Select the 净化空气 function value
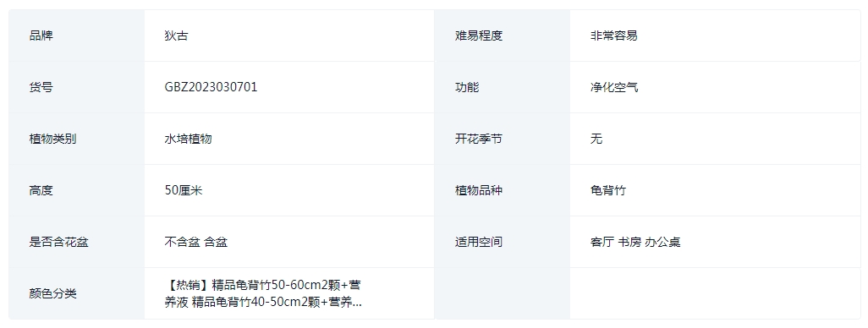868x328 pixels. pyautogui.click(x=614, y=87)
